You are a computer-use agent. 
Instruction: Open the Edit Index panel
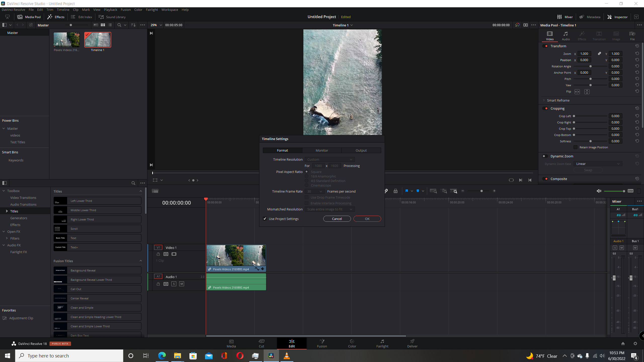(x=82, y=17)
